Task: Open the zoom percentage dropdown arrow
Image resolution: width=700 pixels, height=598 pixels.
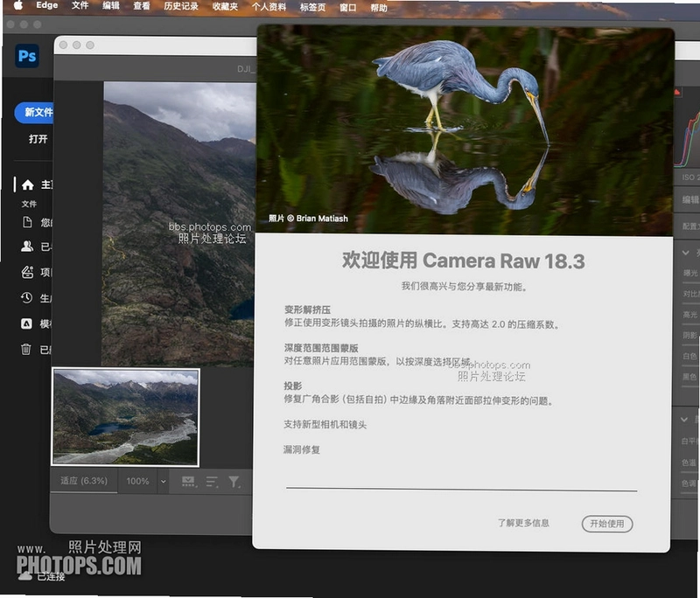Action: coord(164,481)
